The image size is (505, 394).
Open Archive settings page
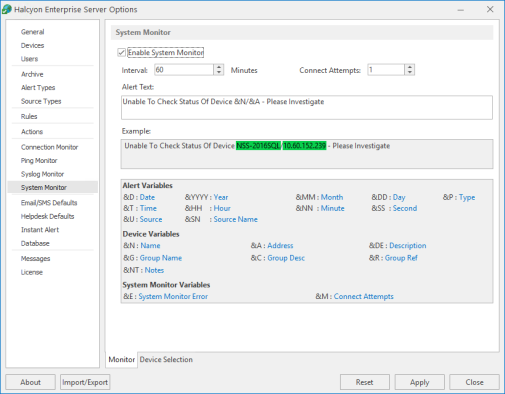pyautogui.click(x=32, y=74)
